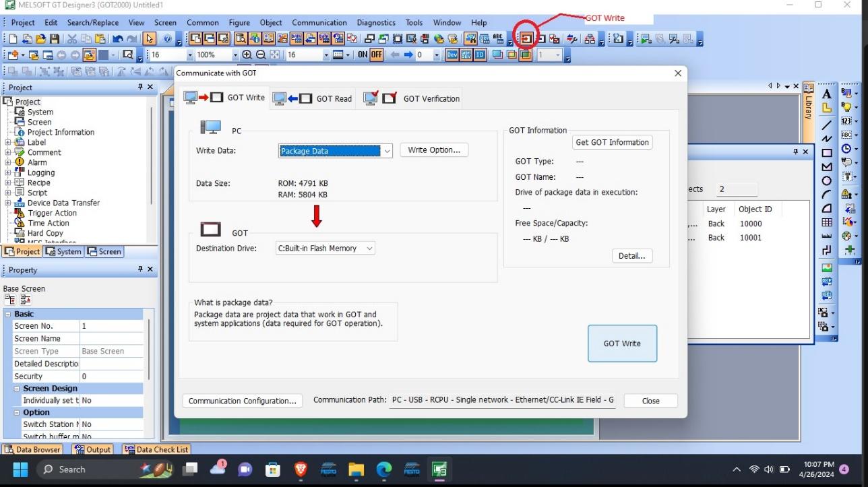Click the large GOT Write button

[622, 344]
